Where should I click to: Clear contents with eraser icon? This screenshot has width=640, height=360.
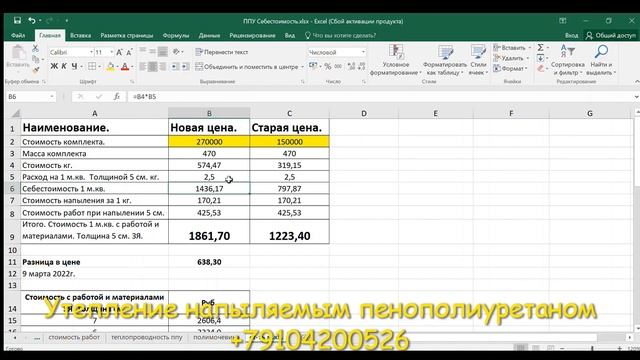click(x=540, y=69)
